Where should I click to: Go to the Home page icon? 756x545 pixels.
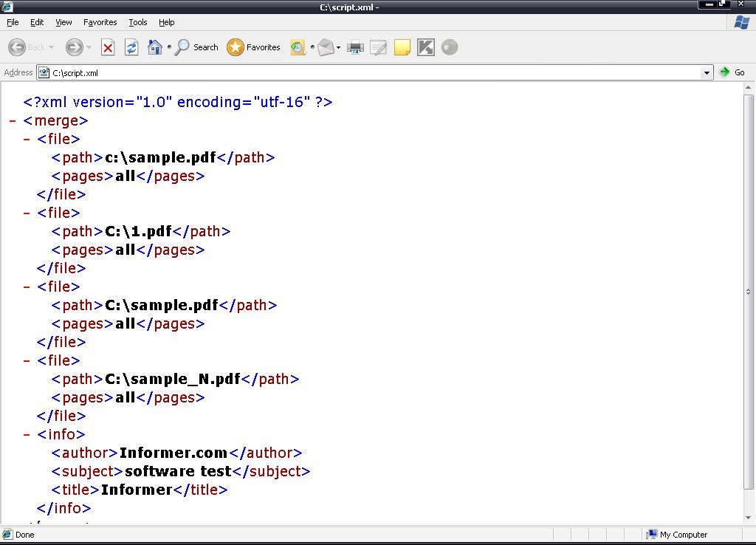click(x=154, y=47)
